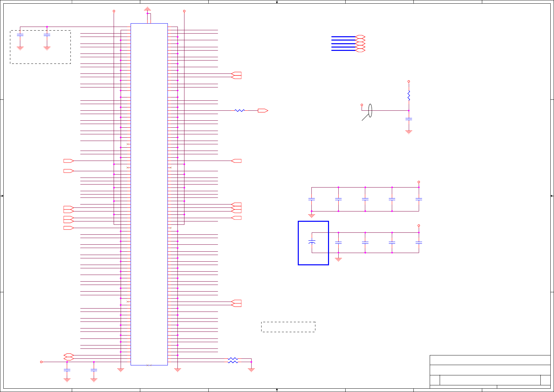Click the ground symbol under the RC capacitor
The image size is (554, 392).
(409, 132)
